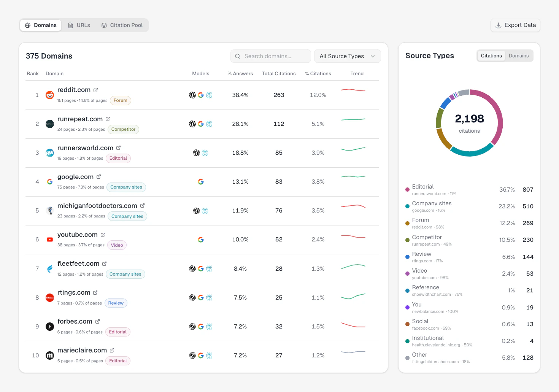Click the 2,198 citations donut chart center
Screen dimensions: 559x392
[469, 123]
